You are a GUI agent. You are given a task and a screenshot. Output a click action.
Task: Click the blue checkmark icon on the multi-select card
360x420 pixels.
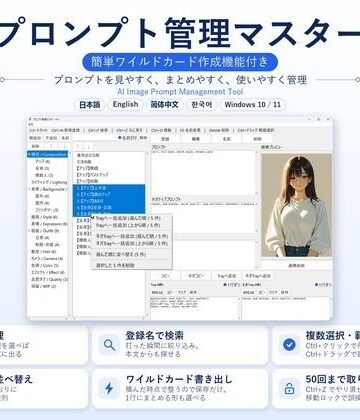click(x=289, y=345)
